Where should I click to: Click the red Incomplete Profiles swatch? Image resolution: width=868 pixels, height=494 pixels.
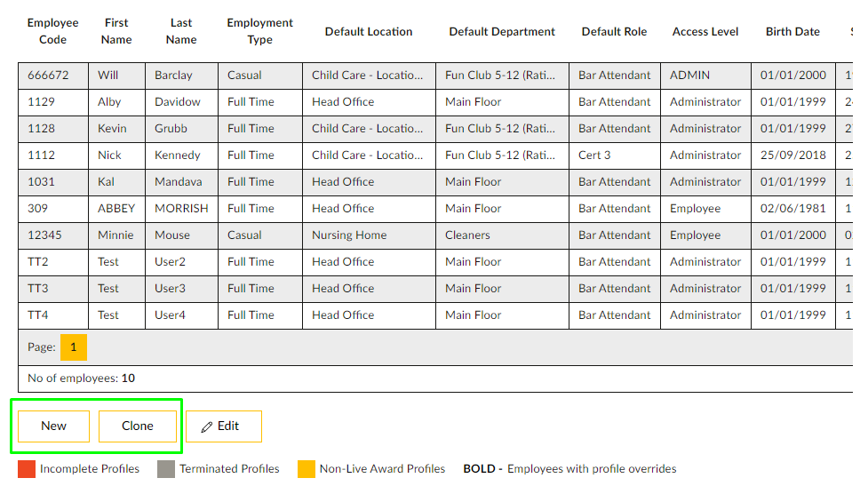coord(27,469)
